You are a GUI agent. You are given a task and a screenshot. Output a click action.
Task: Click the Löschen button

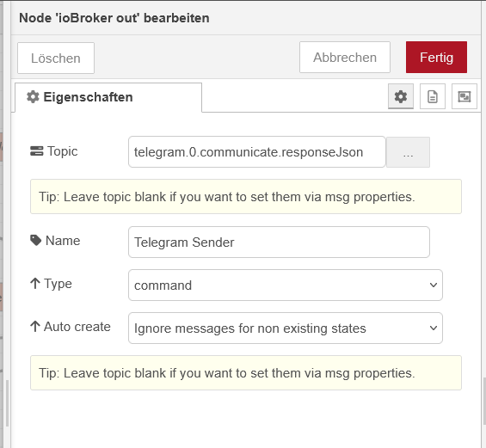[x=56, y=58]
